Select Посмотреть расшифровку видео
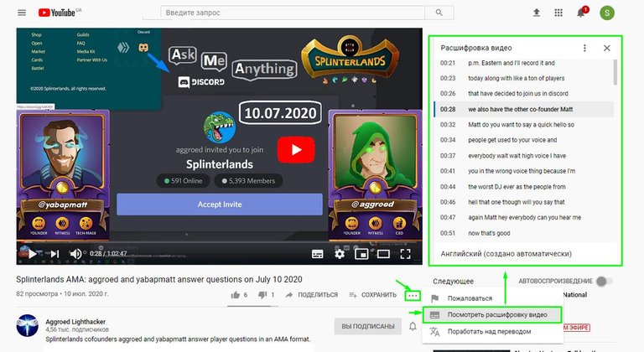Screen dimensions: 644x352 (x=493, y=314)
